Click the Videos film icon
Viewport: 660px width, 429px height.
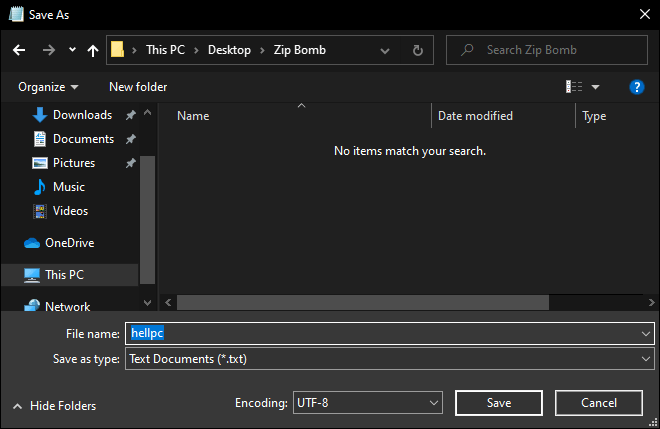tap(40, 211)
